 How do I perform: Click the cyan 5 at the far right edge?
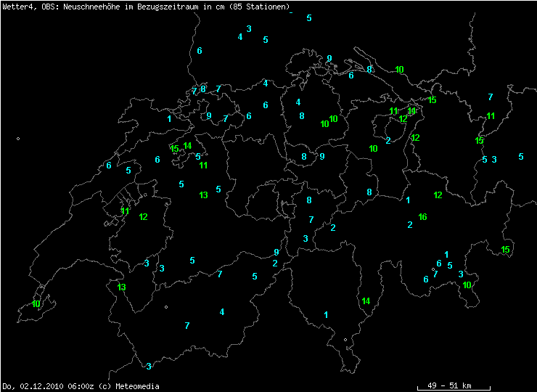(x=521, y=156)
